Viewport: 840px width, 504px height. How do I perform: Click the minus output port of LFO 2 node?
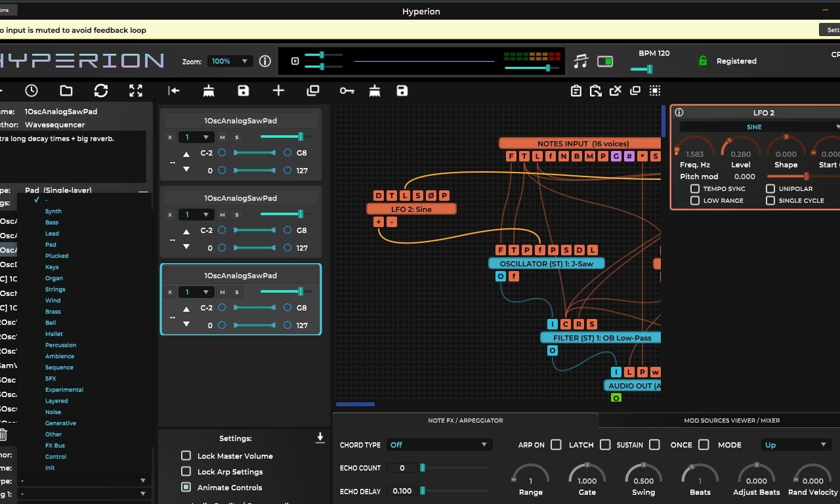[392, 222]
